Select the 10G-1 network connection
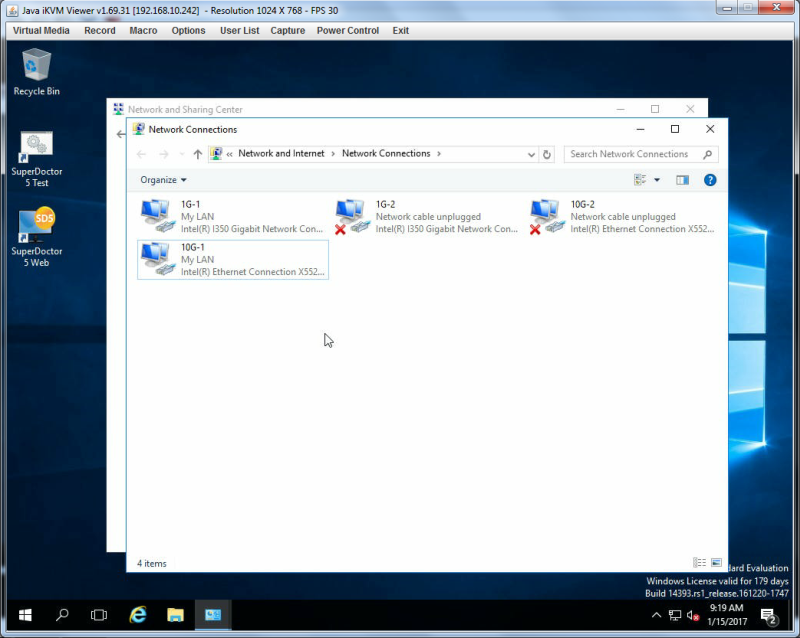The image size is (800, 638). tap(233, 260)
